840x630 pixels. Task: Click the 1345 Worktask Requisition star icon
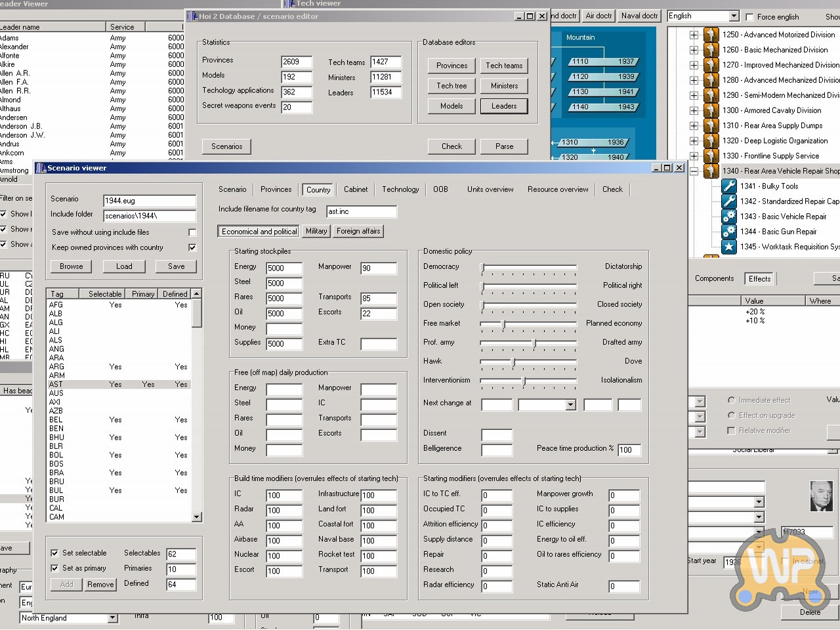[728, 247]
